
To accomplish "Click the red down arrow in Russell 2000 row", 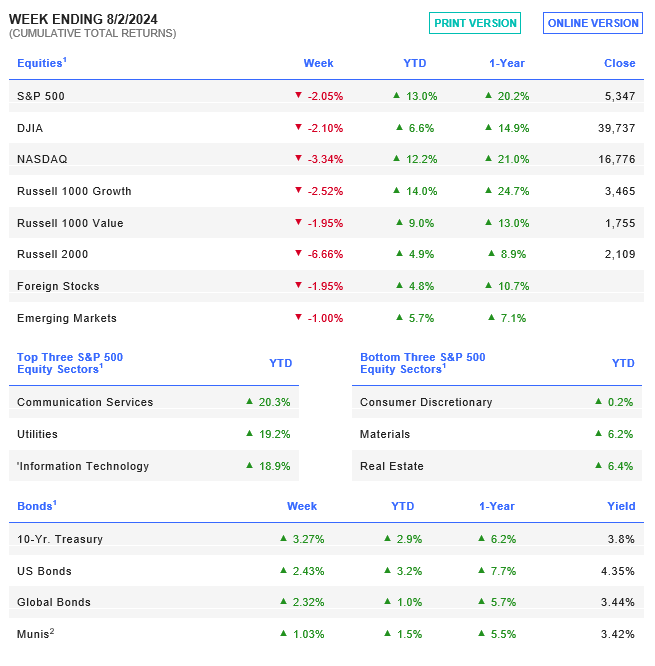I will pos(299,254).
